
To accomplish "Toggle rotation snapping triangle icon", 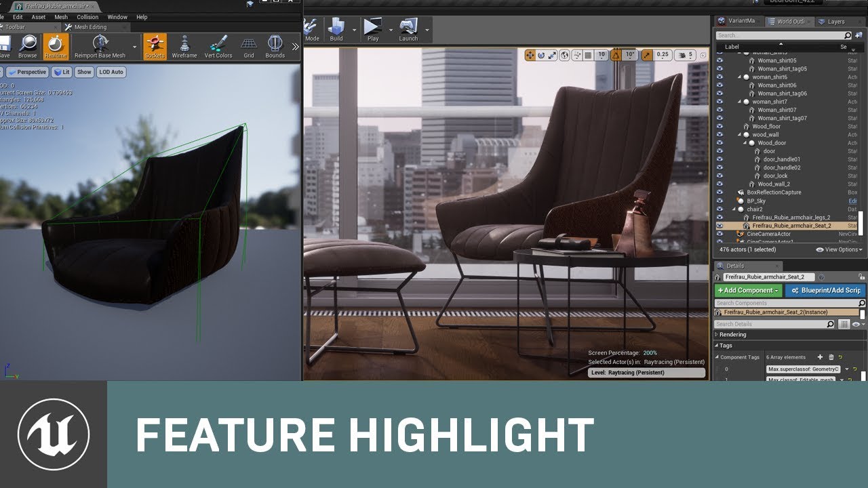I will click(x=616, y=55).
